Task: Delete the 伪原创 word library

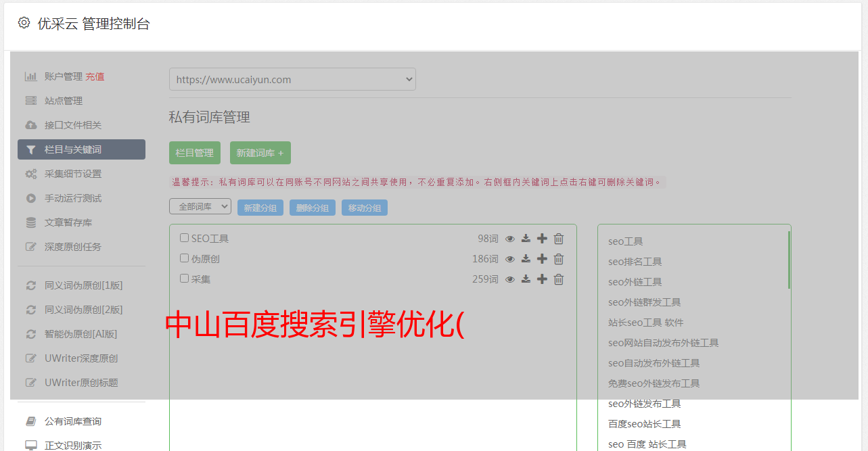Action: pyautogui.click(x=559, y=259)
